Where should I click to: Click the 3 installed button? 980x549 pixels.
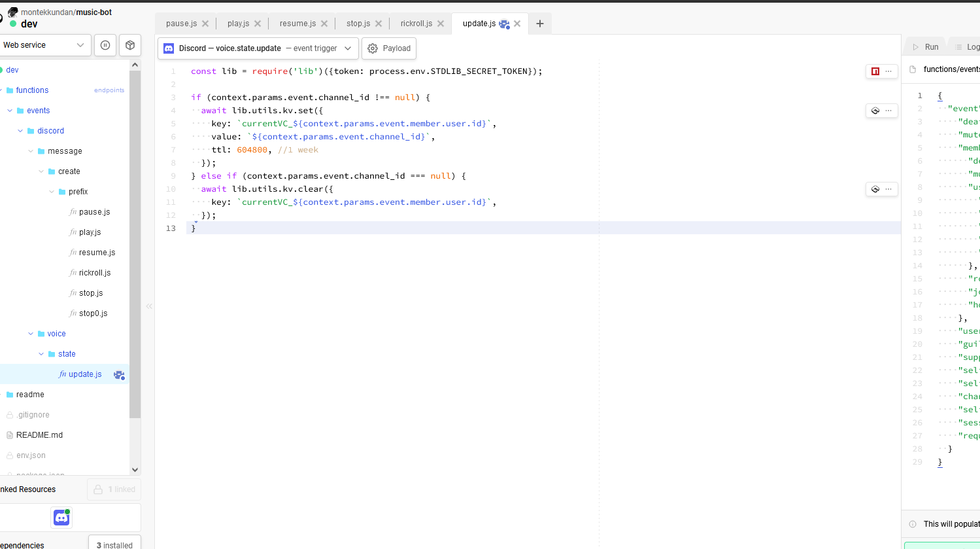[114, 542]
